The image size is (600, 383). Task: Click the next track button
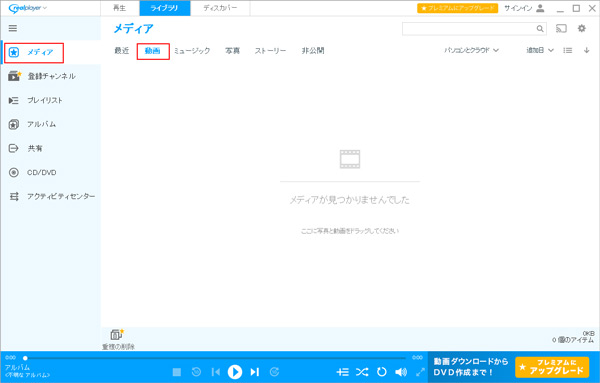tap(255, 372)
